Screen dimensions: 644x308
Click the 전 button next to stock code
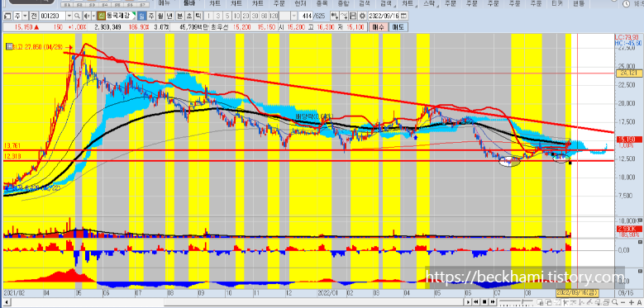(34, 16)
